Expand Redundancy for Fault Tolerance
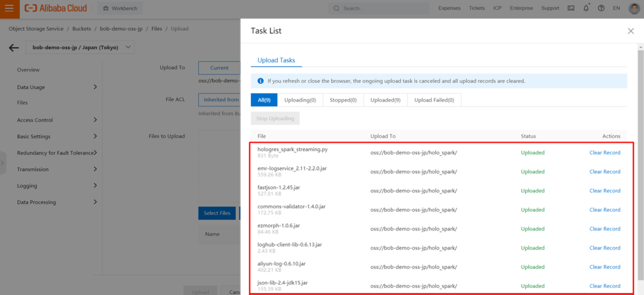Viewport: 644px width, 295px height. [x=56, y=153]
